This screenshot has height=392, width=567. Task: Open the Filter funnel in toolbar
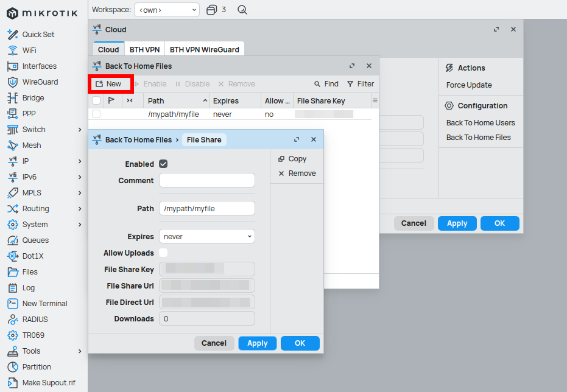tap(350, 84)
